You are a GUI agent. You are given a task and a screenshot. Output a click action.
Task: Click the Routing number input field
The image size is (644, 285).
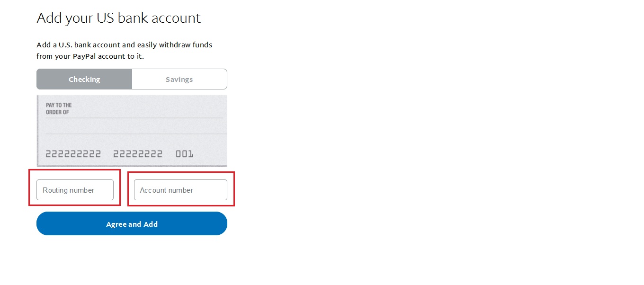click(x=75, y=190)
